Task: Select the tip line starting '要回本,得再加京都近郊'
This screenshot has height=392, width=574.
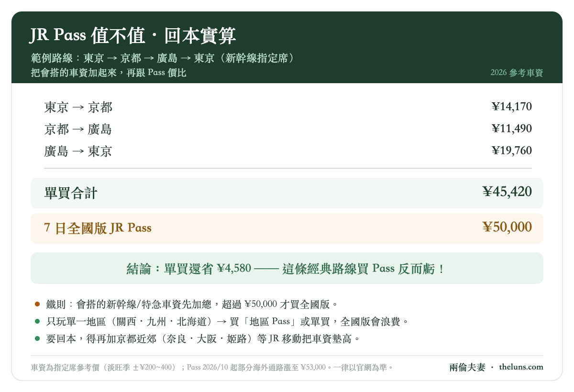Action: point(203,339)
